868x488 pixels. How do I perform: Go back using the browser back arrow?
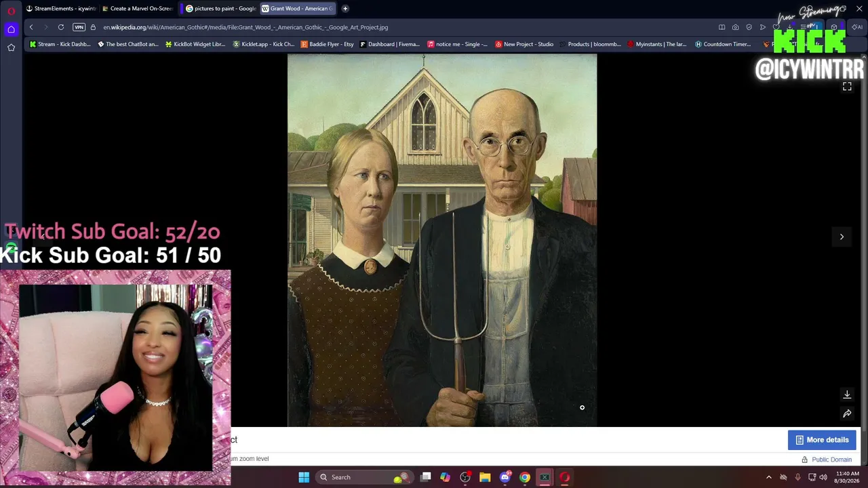click(x=31, y=27)
